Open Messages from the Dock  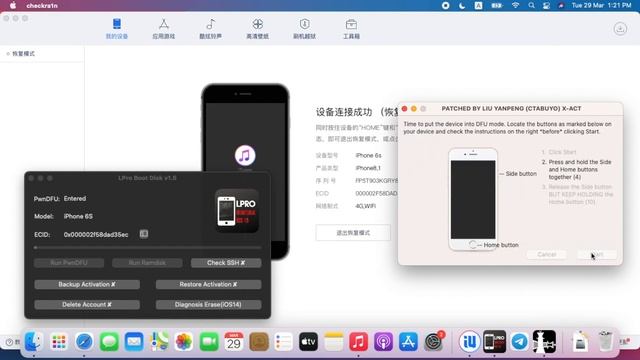[109, 342]
